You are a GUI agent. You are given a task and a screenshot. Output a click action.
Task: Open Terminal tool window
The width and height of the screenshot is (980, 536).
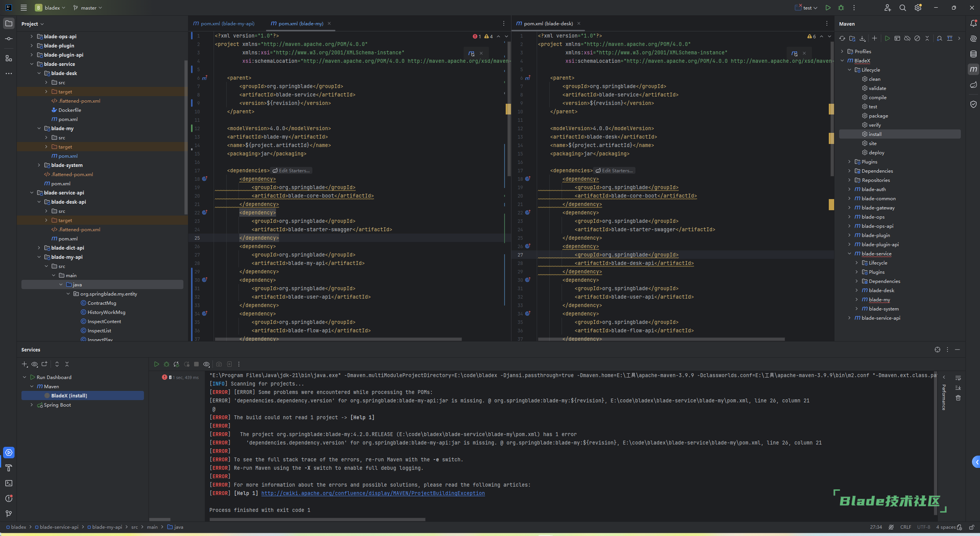point(9,483)
